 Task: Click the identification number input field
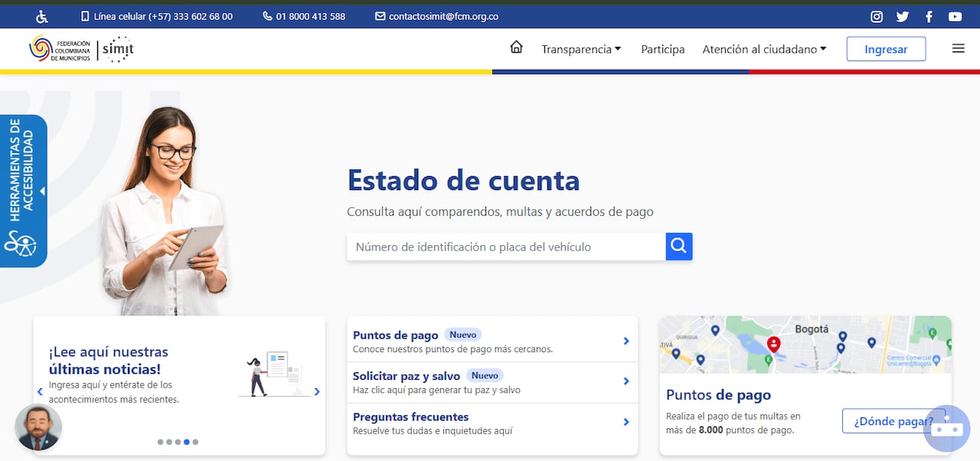(x=505, y=246)
